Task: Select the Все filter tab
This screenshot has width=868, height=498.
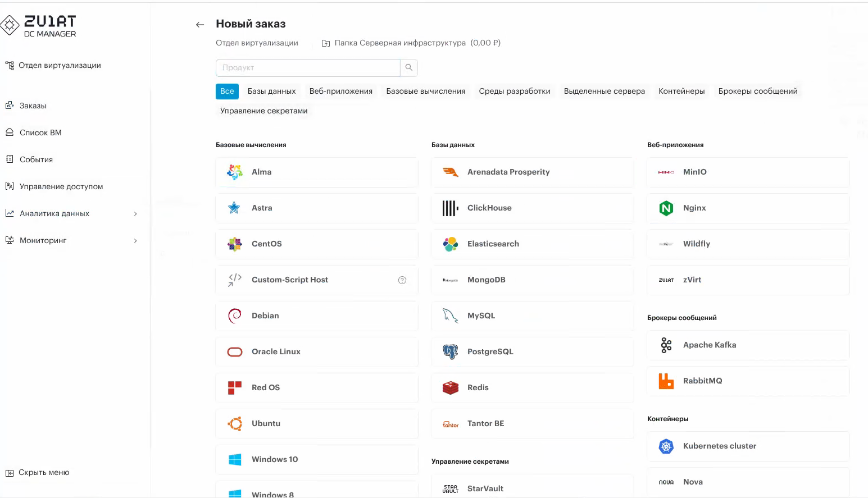Action: coord(227,92)
